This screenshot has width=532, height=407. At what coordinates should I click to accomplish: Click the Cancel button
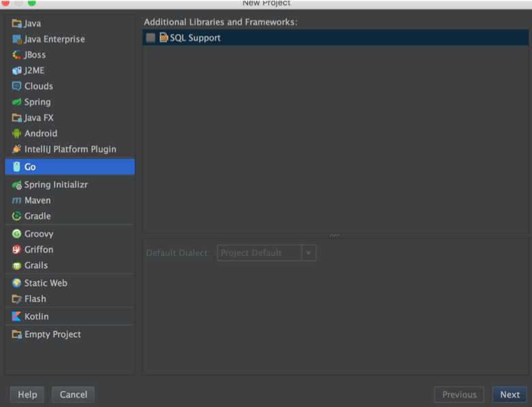click(73, 395)
